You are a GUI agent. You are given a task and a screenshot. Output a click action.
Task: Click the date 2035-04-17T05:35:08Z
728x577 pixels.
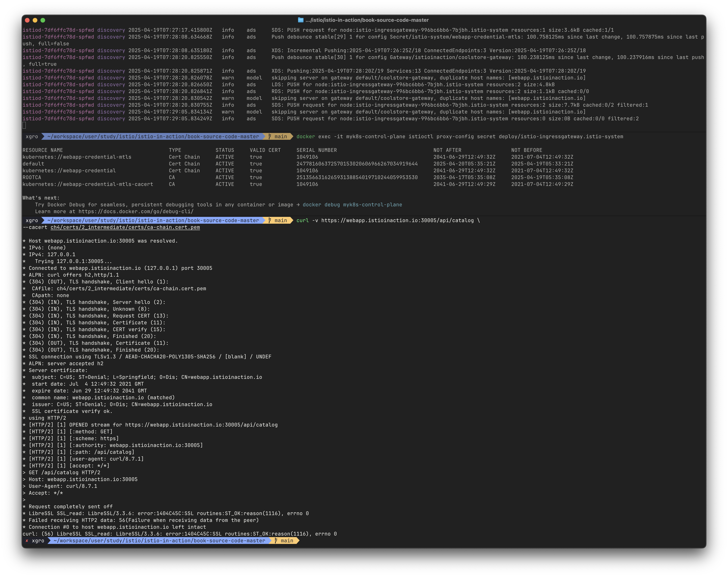click(464, 178)
